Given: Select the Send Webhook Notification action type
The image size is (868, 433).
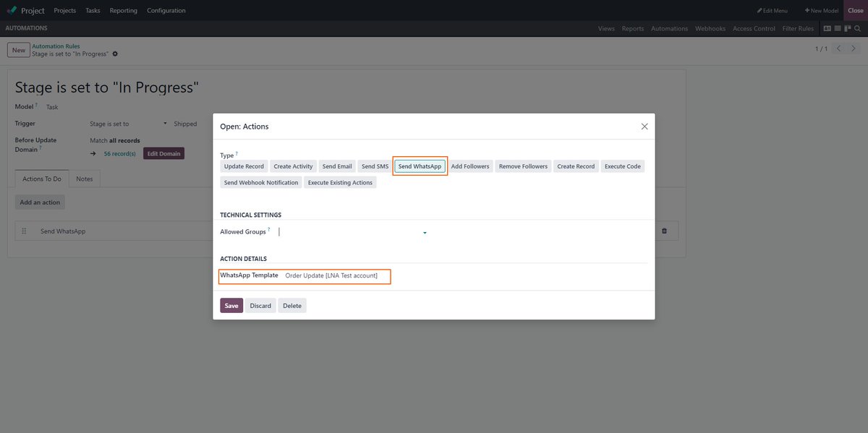Looking at the screenshot, I should (261, 183).
